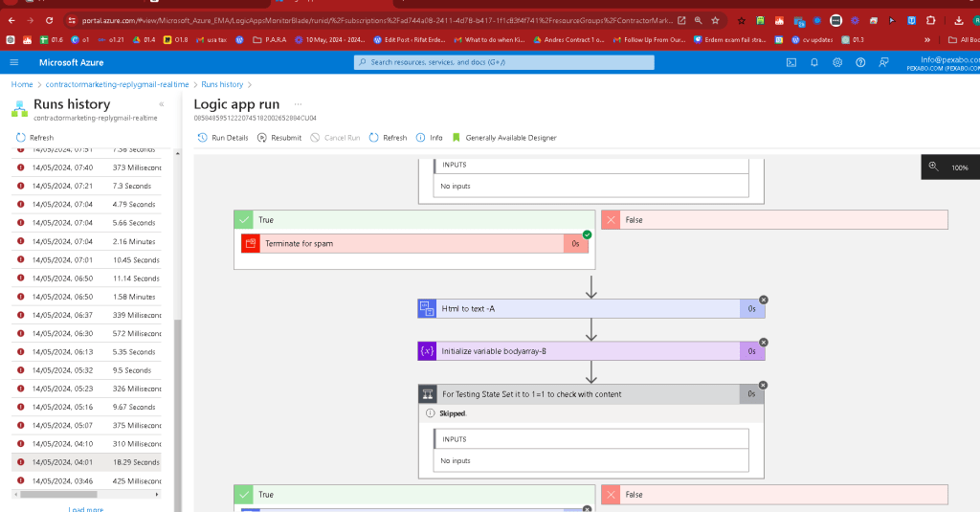Open Generally Available Designer
Viewport: 980px width, 512px height.
click(503, 138)
